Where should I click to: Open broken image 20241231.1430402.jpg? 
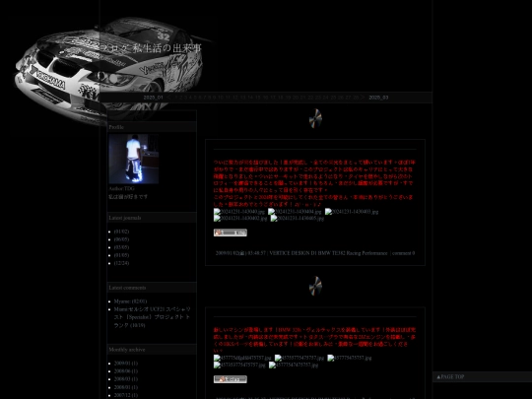pyautogui.click(x=240, y=219)
